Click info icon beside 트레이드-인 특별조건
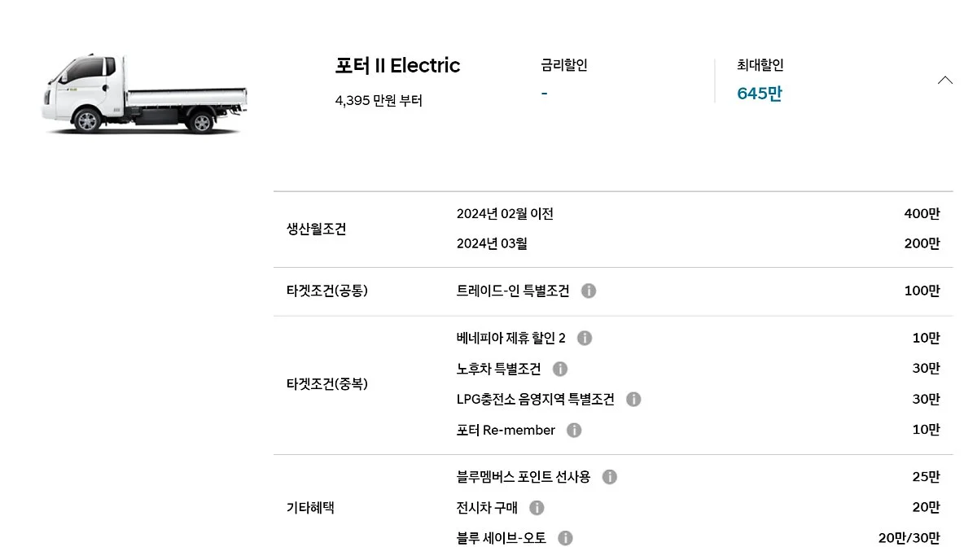The image size is (977, 560). pos(589,291)
